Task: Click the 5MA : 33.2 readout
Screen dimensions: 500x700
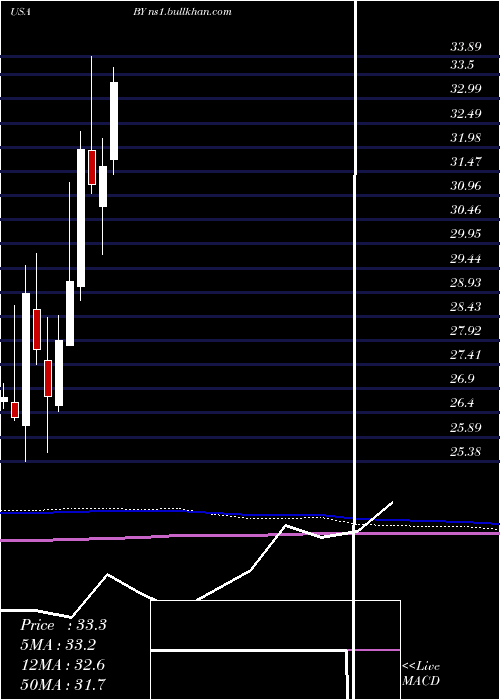Action: [58, 645]
